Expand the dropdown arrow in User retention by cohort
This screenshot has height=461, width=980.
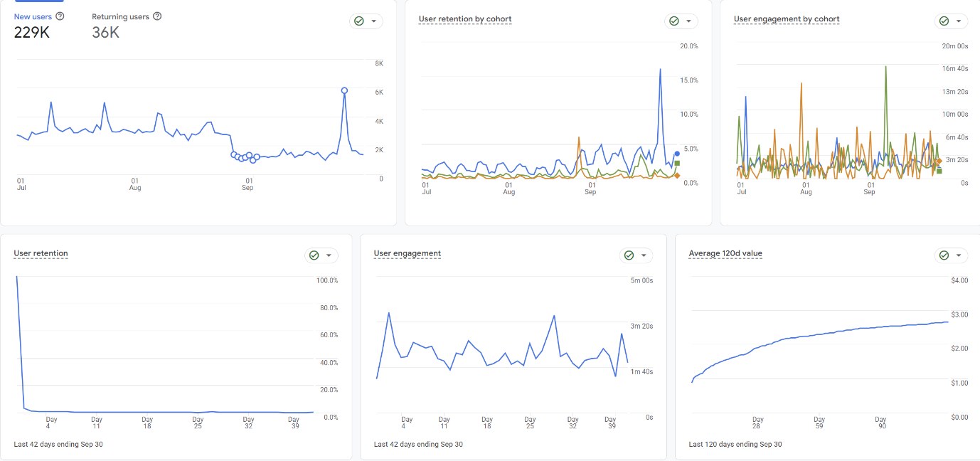689,21
